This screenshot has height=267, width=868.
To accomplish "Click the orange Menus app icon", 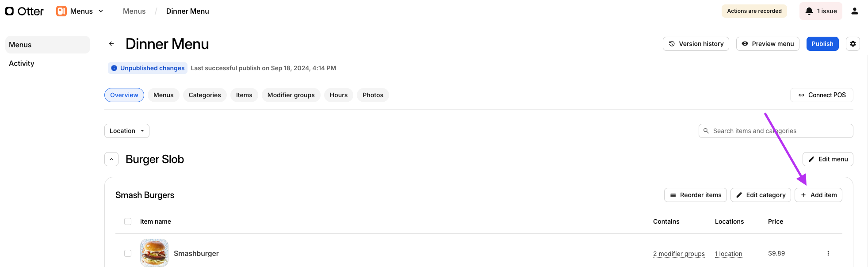I will coord(61,11).
